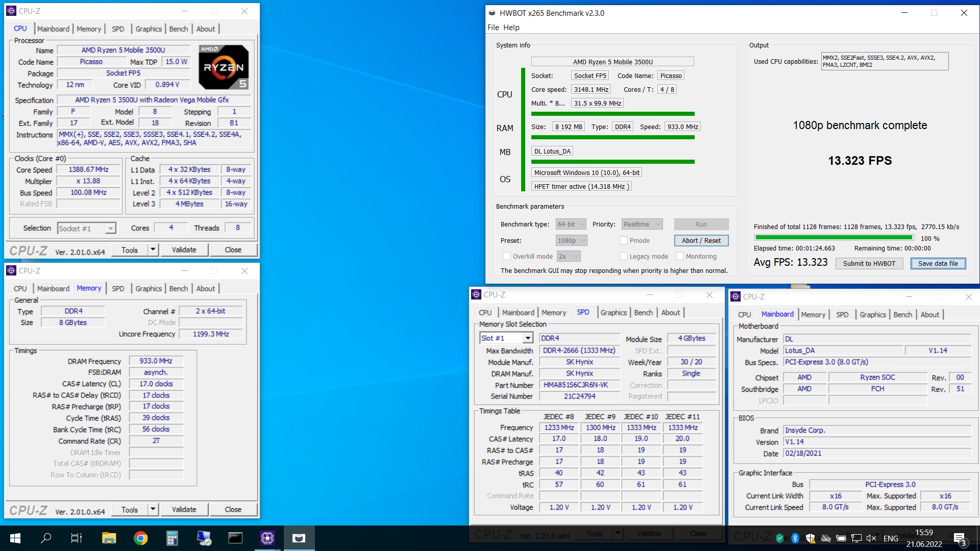Expand Tools arrow in CPU tab window
This screenshot has width=980, height=551.
point(153,249)
